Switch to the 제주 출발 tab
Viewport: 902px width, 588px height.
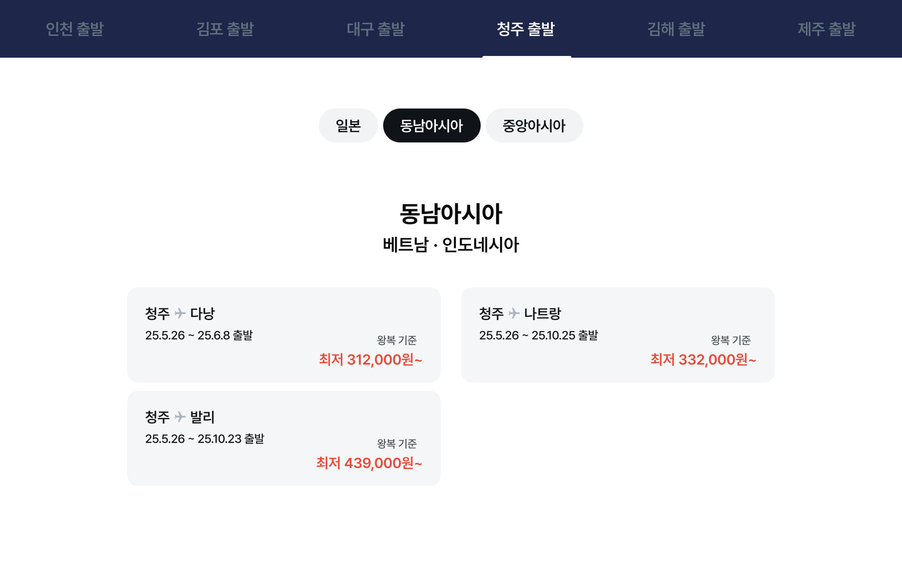[x=827, y=29]
